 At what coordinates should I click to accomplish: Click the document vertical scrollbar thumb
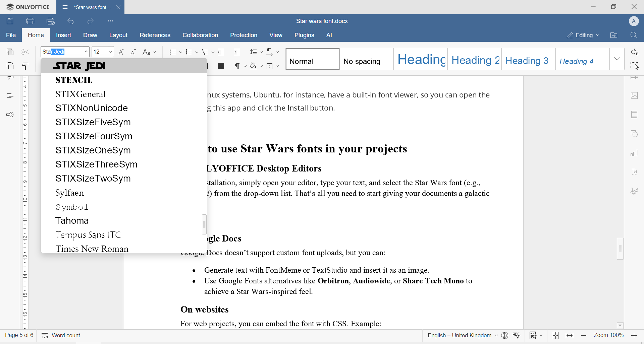[620, 249]
